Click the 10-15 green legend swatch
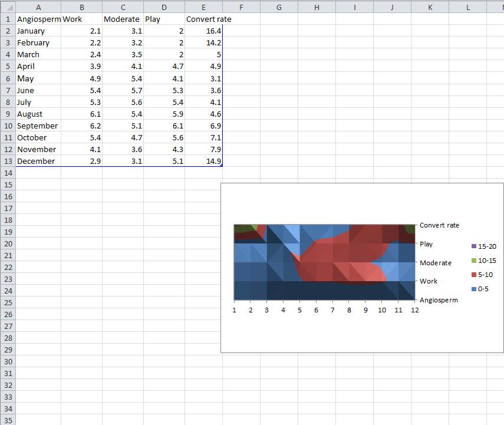 [x=474, y=261]
